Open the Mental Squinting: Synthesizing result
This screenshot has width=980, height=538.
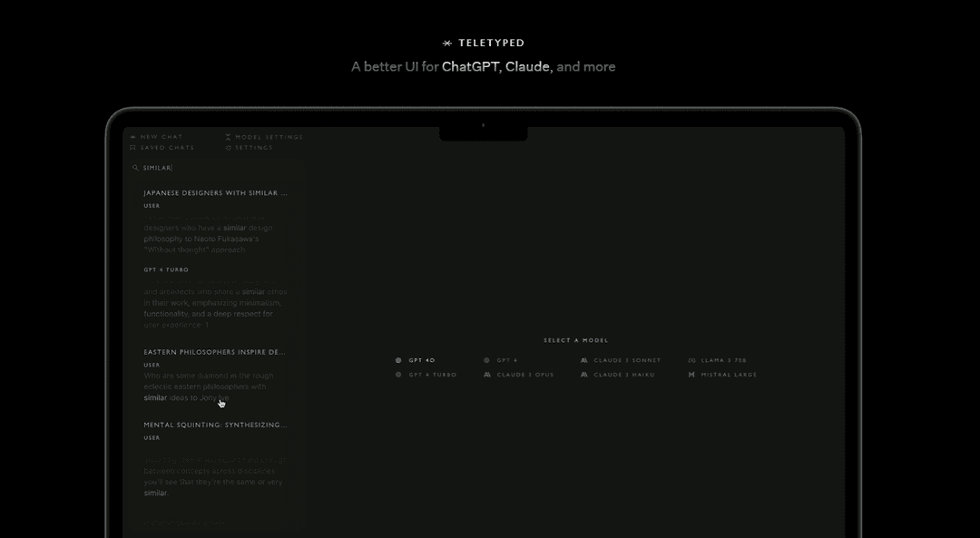215,425
